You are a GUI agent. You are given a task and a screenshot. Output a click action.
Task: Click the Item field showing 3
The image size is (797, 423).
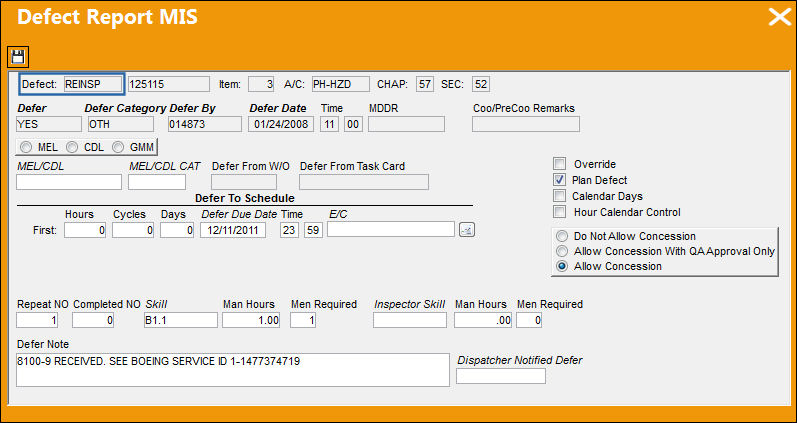pyautogui.click(x=261, y=84)
